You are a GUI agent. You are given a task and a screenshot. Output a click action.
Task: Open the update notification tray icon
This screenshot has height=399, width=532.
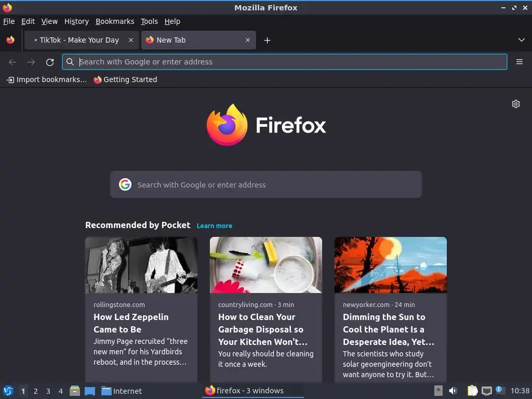coord(500,390)
